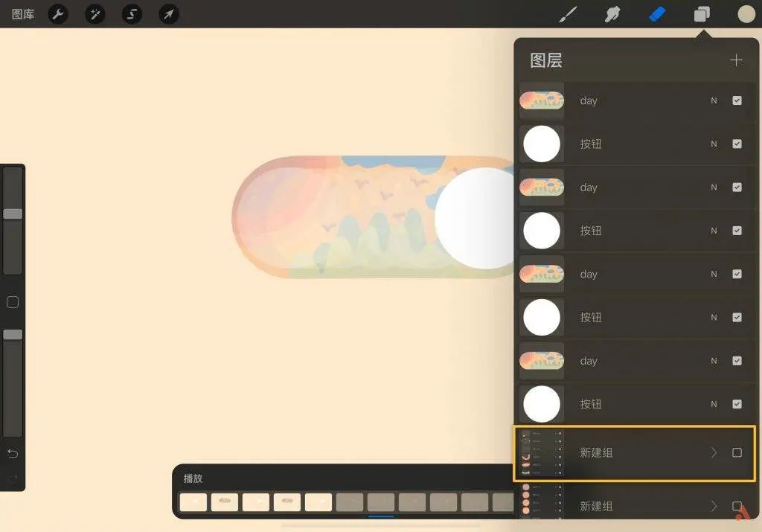Screen dimensions: 762x532
Task: Select the second frame in animation timeline
Action: point(225,502)
